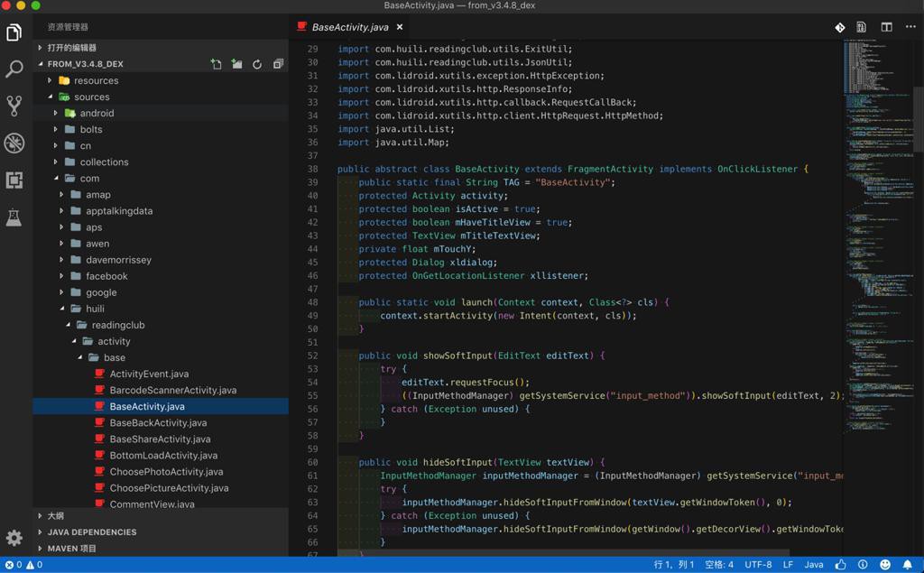Expand the google folder
The width and height of the screenshot is (924, 573).
161,292
